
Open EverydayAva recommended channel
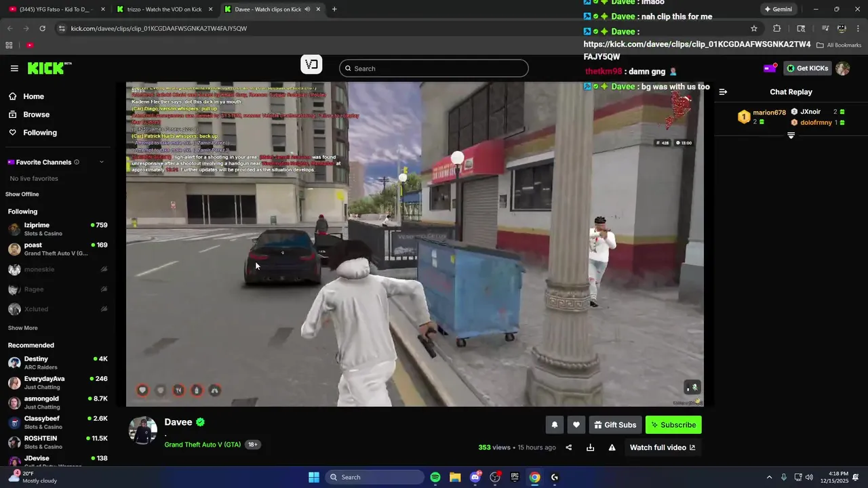pyautogui.click(x=58, y=383)
